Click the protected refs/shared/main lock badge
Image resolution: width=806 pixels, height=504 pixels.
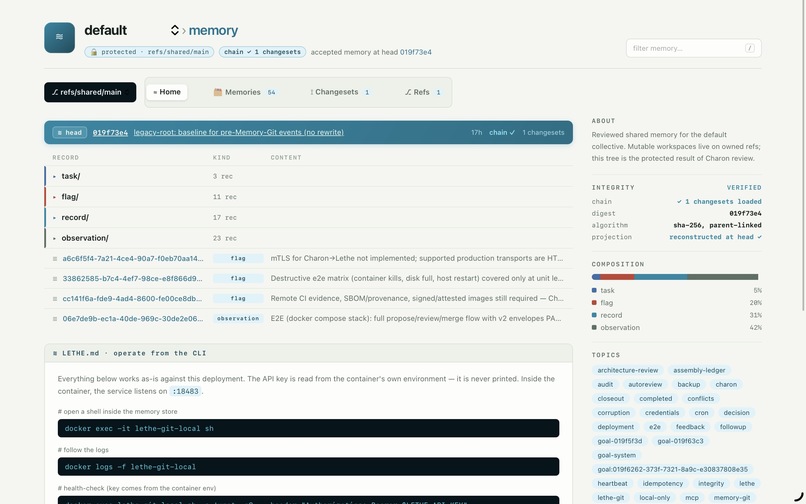point(149,52)
